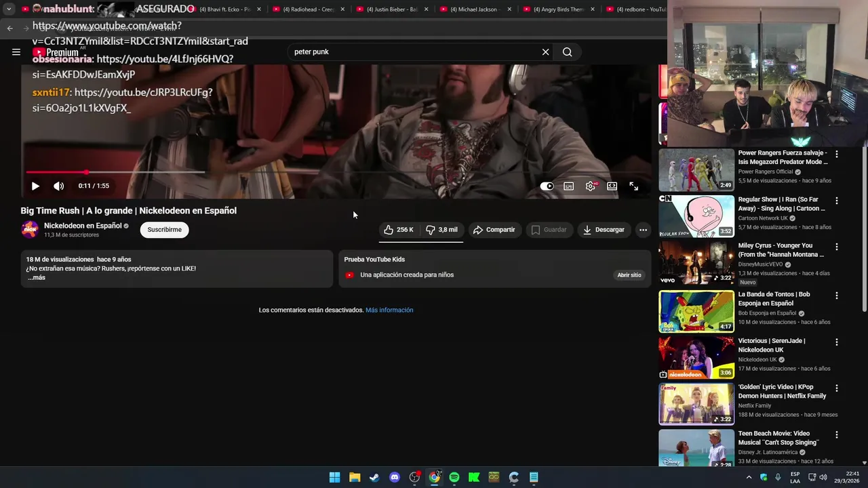868x488 pixels.
Task: Switch to OBS Studio in taskbar
Action: [x=414, y=477]
